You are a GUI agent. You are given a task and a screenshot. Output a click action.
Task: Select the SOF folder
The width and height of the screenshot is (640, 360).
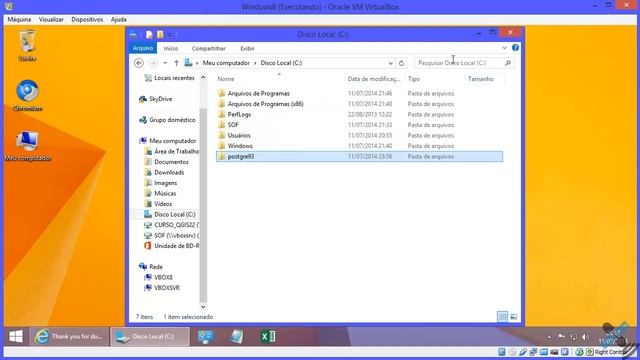(233, 125)
